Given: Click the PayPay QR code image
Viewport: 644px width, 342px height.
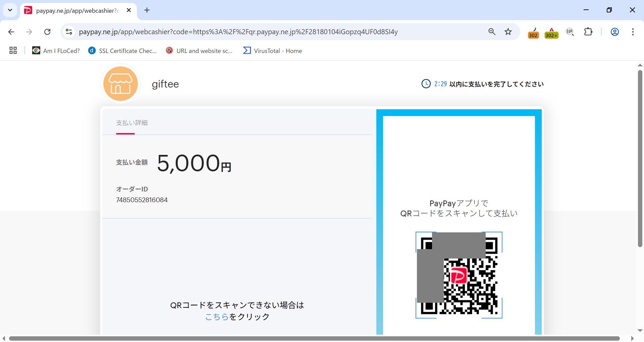Looking at the screenshot, I should pyautogui.click(x=459, y=275).
